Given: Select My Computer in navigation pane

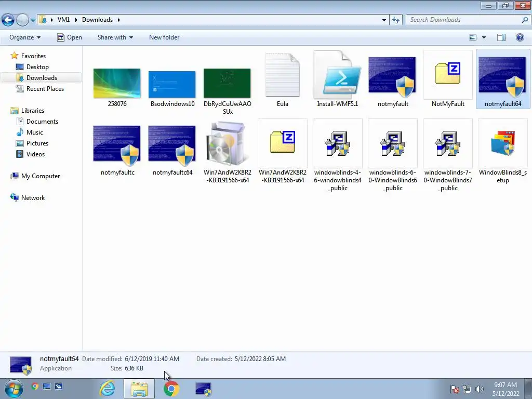Looking at the screenshot, I should [x=41, y=176].
